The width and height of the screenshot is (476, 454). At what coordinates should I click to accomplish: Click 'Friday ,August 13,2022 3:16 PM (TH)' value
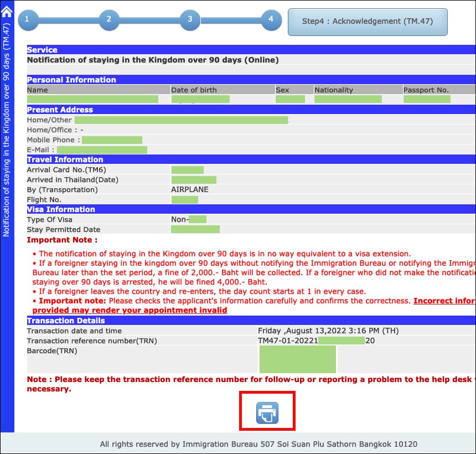click(x=328, y=331)
